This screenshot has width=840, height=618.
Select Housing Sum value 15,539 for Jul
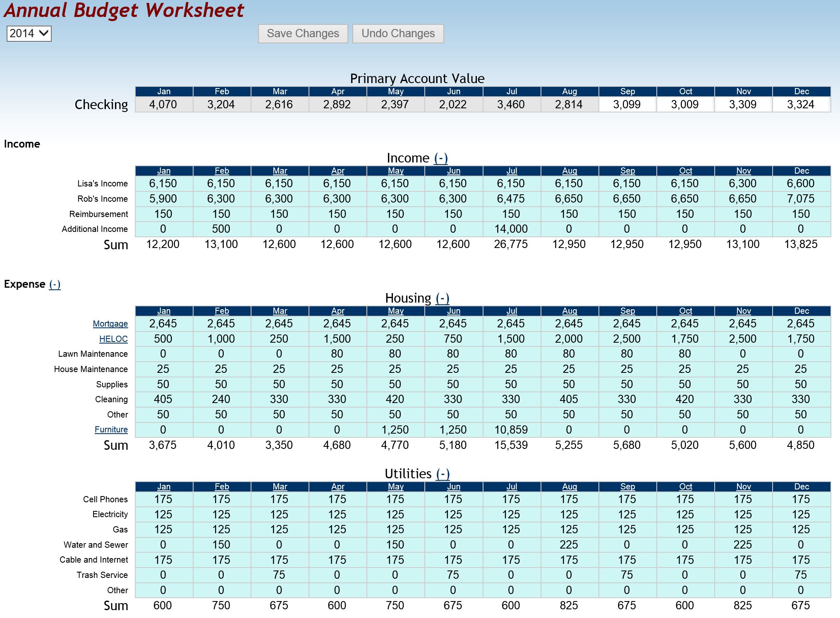511,445
